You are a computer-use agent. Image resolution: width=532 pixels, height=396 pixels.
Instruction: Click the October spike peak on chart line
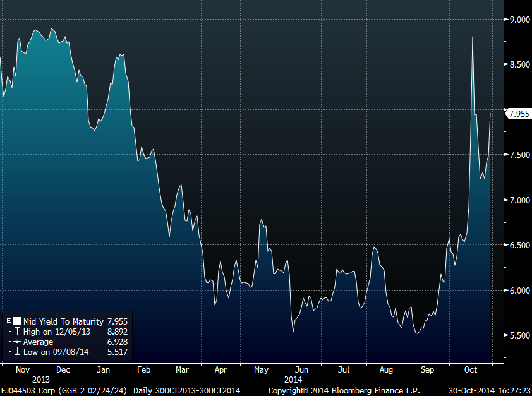473,37
